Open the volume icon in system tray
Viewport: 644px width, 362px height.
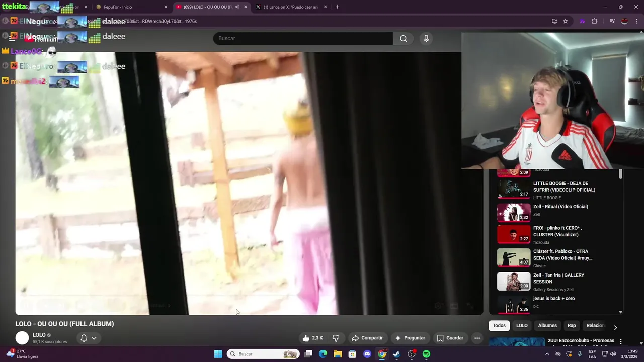pos(613,354)
